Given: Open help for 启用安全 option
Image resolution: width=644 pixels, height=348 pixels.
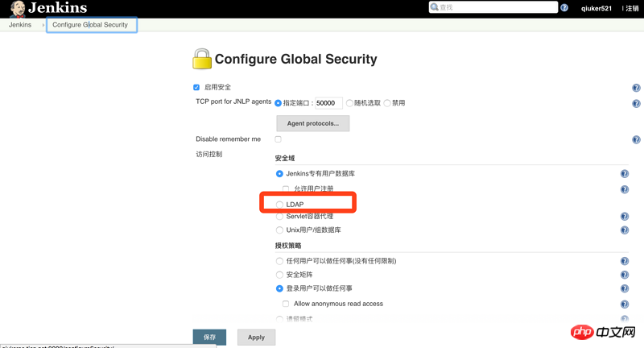Looking at the screenshot, I should pyautogui.click(x=636, y=88).
